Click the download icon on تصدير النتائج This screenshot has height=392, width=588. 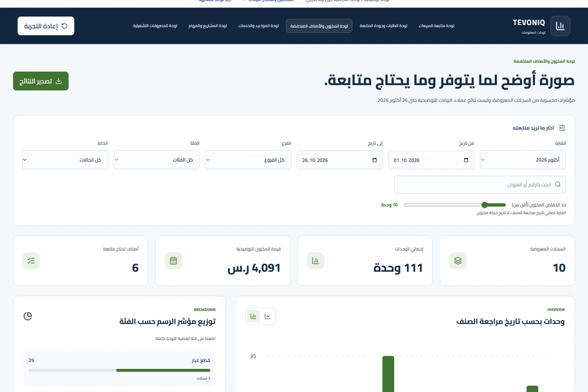tap(59, 81)
